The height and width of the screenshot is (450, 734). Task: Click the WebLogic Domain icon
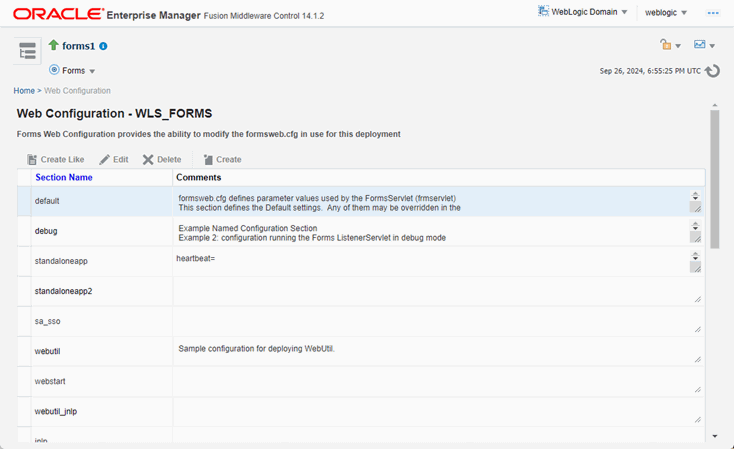(543, 11)
